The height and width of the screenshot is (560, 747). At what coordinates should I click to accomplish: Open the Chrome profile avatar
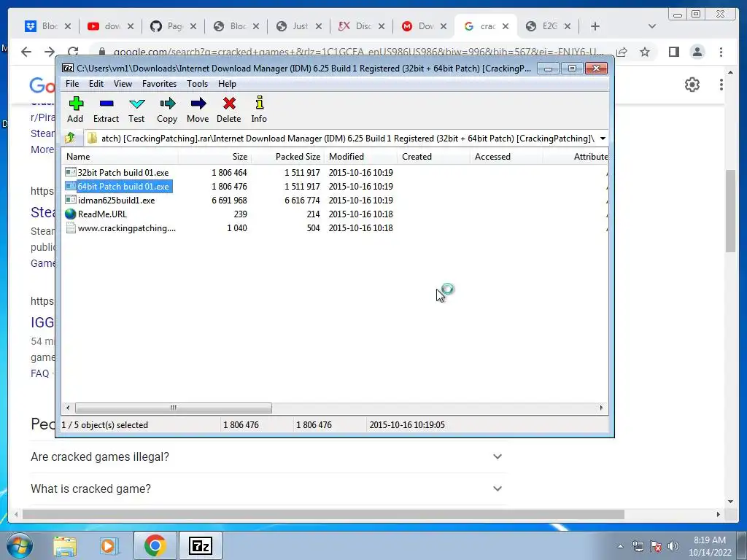click(x=697, y=52)
